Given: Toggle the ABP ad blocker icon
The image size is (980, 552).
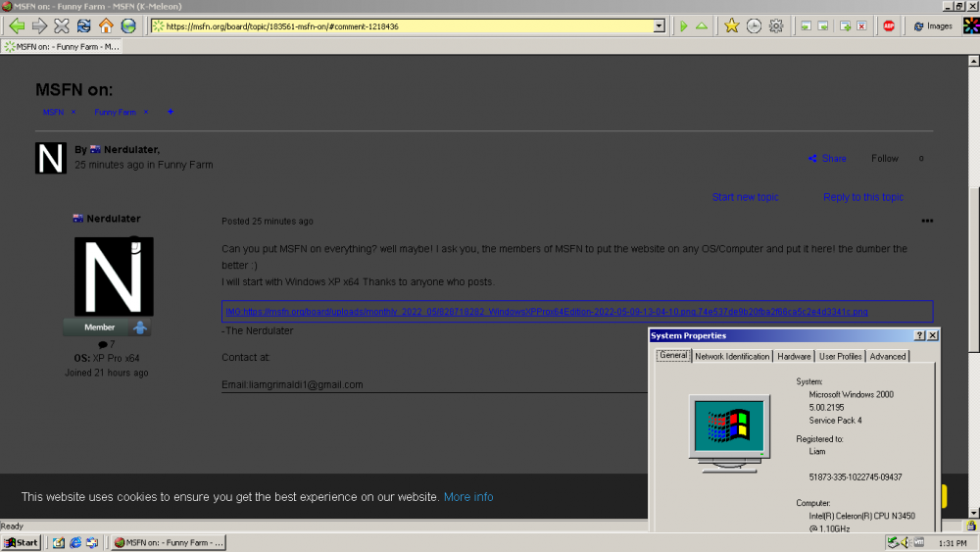Looking at the screenshot, I should tap(889, 26).
